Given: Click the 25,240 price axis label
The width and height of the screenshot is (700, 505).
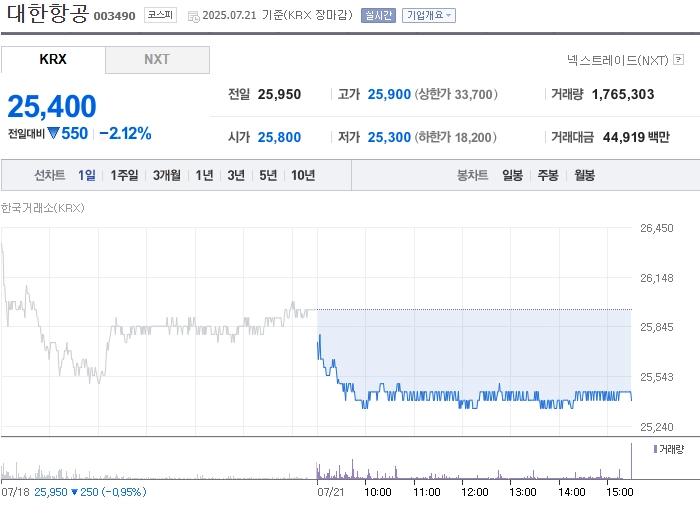Looking at the screenshot, I should click(x=657, y=427).
